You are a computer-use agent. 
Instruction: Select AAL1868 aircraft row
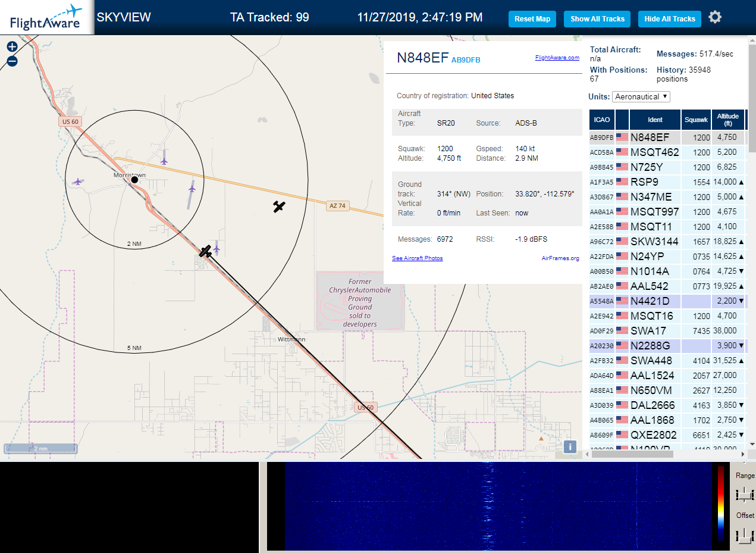coord(667,420)
